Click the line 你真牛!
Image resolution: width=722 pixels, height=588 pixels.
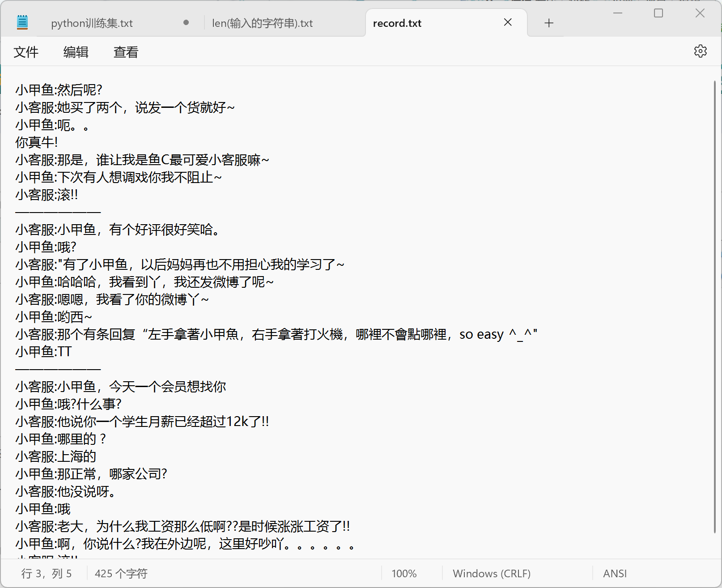coord(37,142)
